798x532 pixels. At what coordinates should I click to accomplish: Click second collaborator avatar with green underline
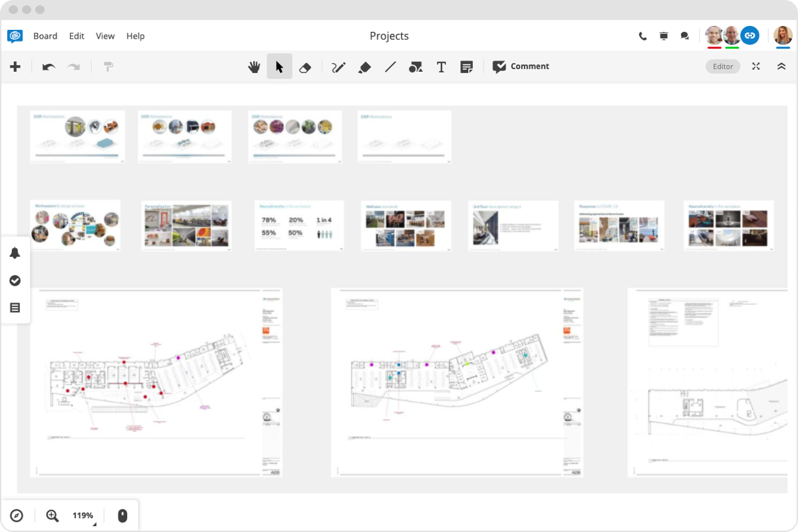[732, 35]
